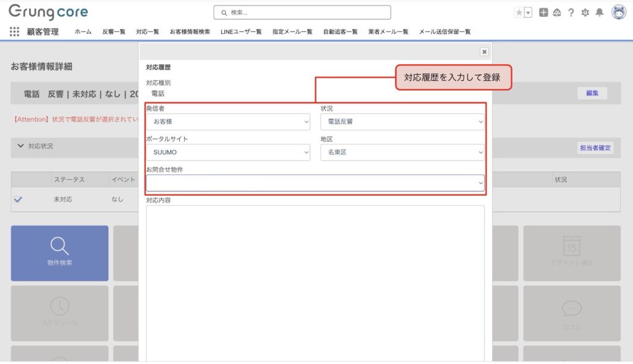Open the 発信者 dropdown

pyautogui.click(x=228, y=122)
